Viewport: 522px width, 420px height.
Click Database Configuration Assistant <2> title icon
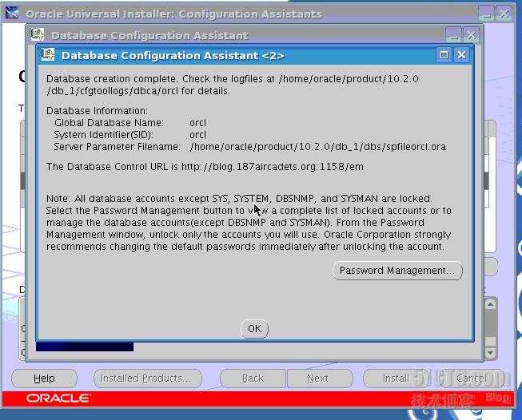click(x=48, y=54)
